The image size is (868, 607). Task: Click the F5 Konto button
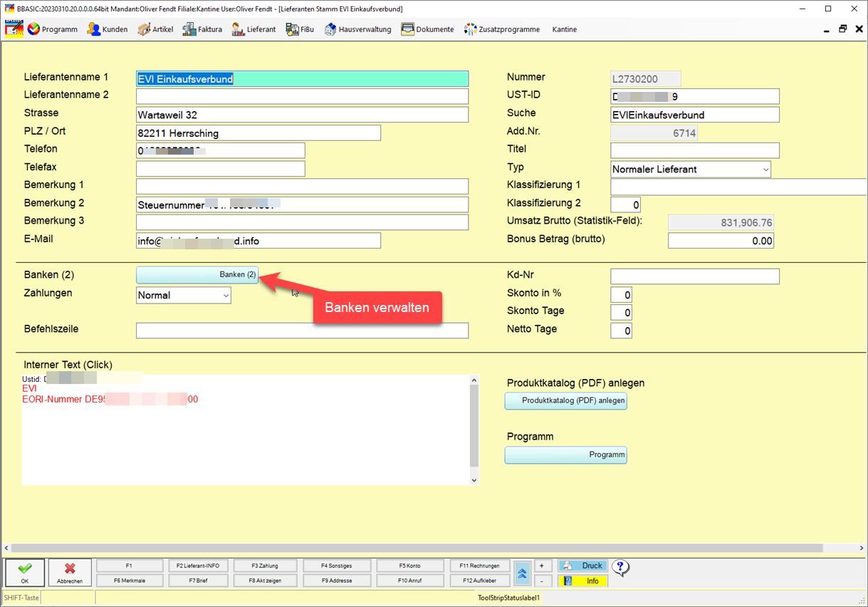(x=409, y=566)
